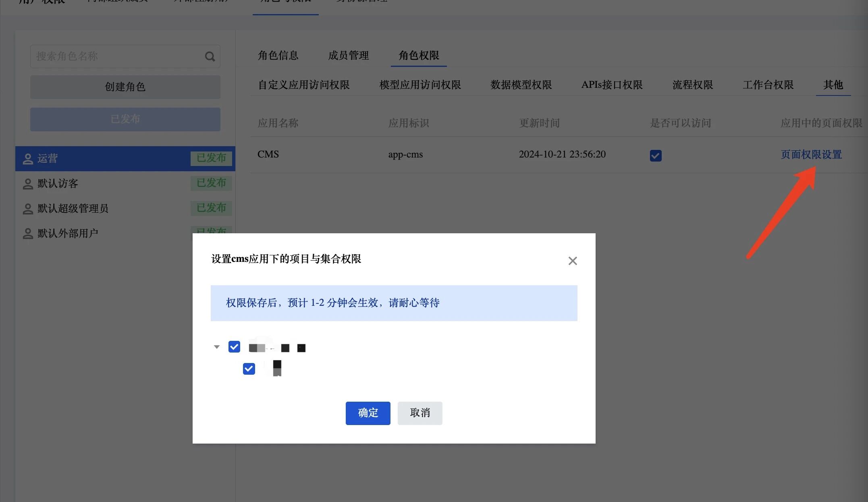Click the user icon beside 运营 role
The image size is (868, 502).
tap(28, 159)
